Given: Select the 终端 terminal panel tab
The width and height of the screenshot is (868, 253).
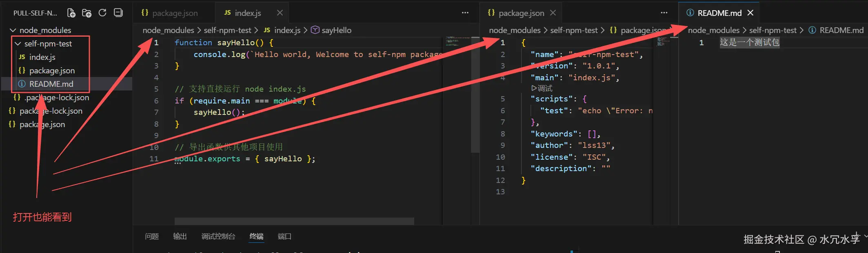Looking at the screenshot, I should tap(256, 236).
